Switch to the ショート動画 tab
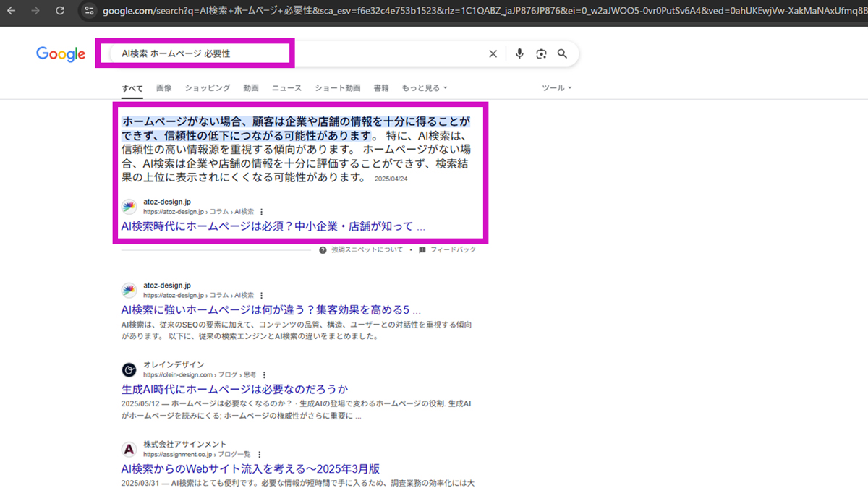The width and height of the screenshot is (868, 488). pyautogui.click(x=338, y=88)
